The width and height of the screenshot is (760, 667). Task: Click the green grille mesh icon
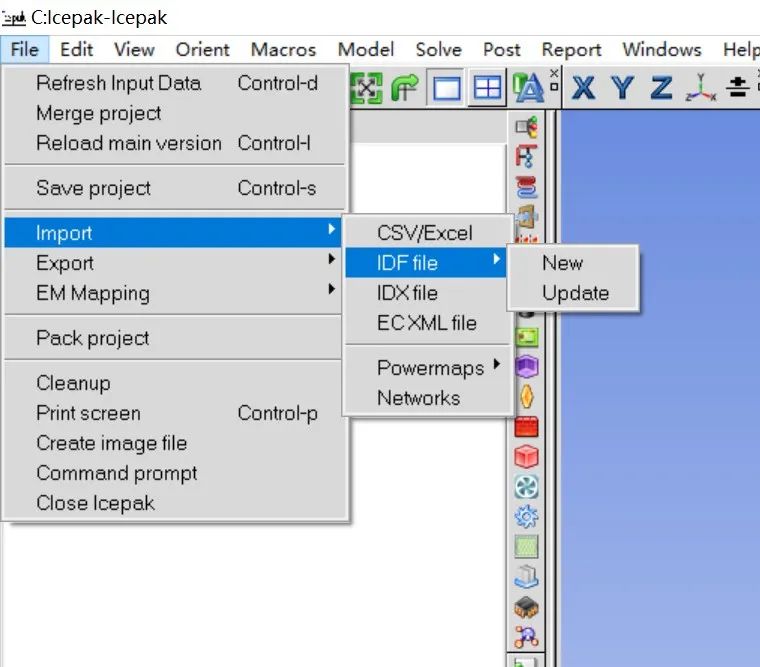click(x=527, y=547)
